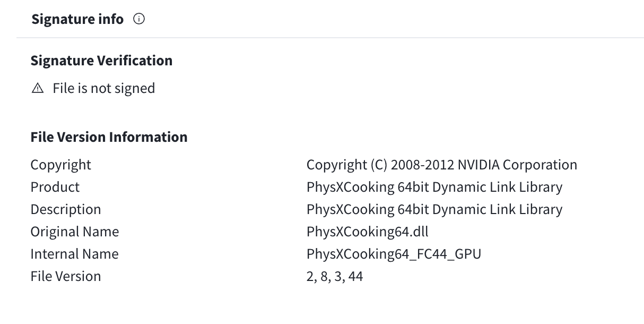Select the NVIDIA Corporation copyright value
The width and height of the screenshot is (644, 324).
[x=442, y=165]
